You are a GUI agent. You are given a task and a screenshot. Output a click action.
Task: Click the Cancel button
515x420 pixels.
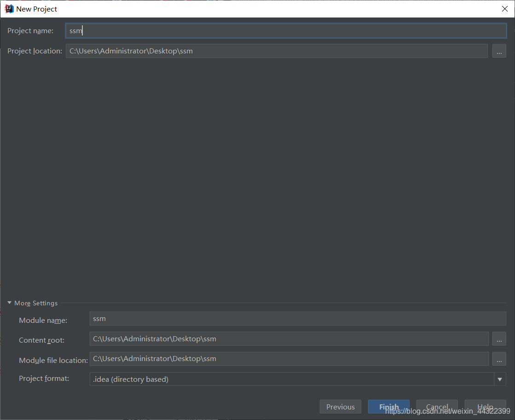pos(436,407)
